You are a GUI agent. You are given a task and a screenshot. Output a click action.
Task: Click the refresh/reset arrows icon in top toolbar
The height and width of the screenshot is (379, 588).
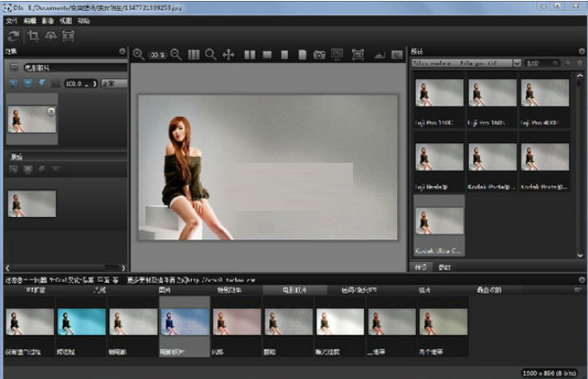click(x=13, y=35)
